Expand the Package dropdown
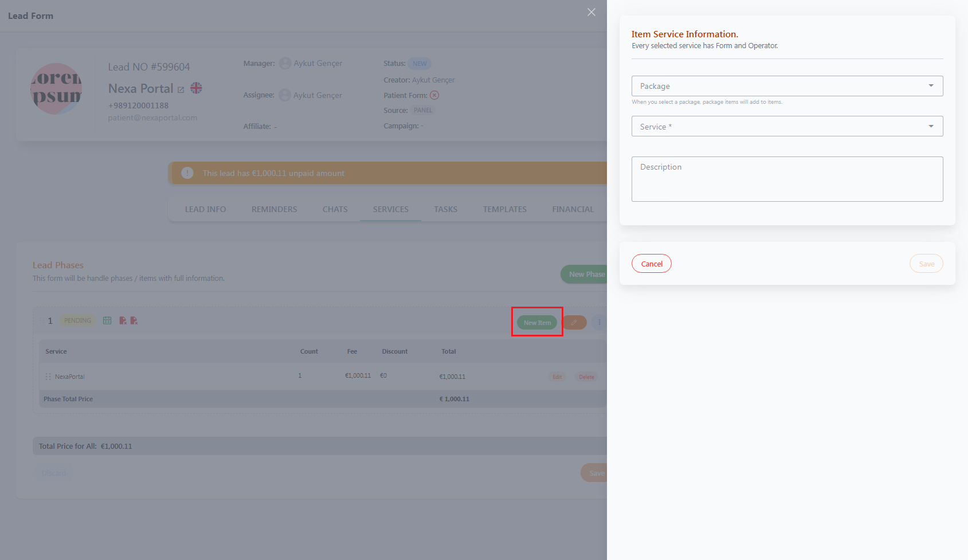Viewport: 968px width, 560px height. [787, 86]
